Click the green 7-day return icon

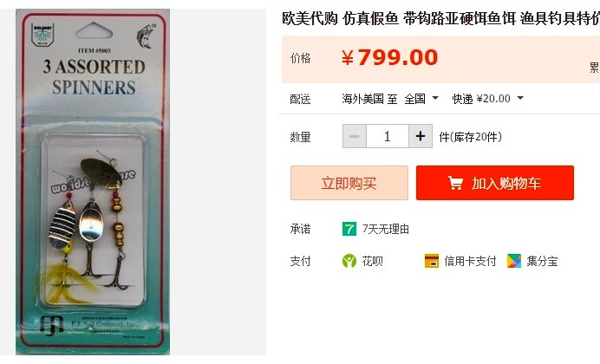349,229
